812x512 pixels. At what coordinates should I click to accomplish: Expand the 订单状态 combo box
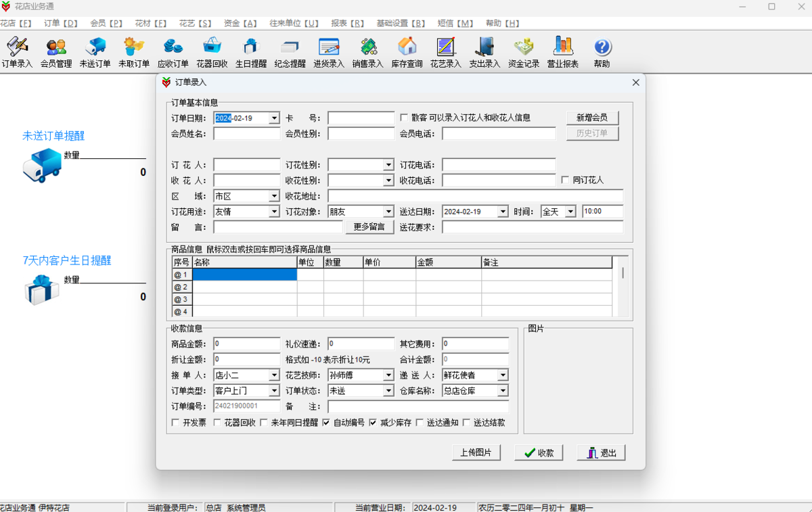[388, 391]
